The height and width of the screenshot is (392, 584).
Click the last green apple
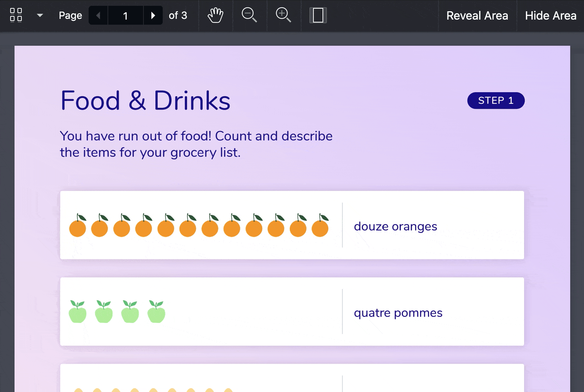point(156,312)
